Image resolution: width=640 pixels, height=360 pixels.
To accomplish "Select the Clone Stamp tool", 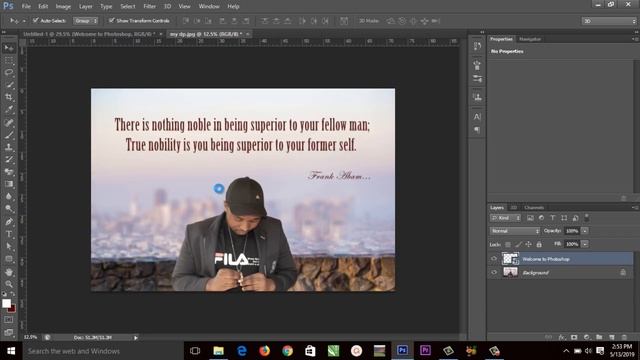I will [x=9, y=147].
